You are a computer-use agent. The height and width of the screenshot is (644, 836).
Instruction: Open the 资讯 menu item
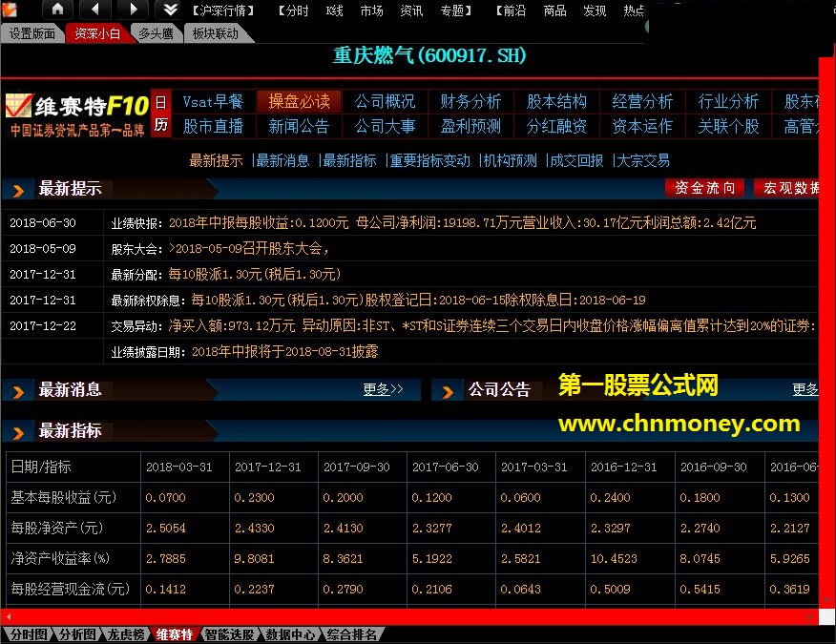(411, 10)
